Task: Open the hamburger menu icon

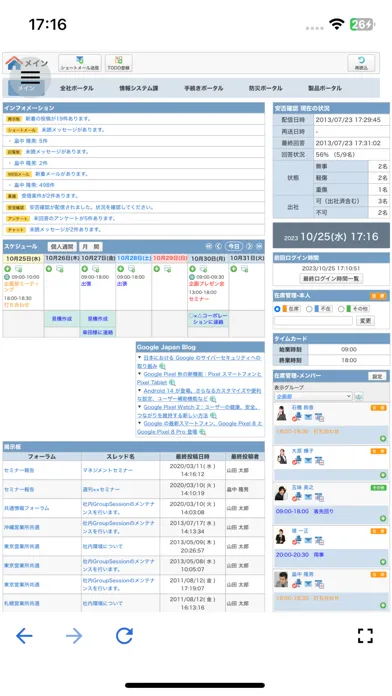Action: pos(30,78)
